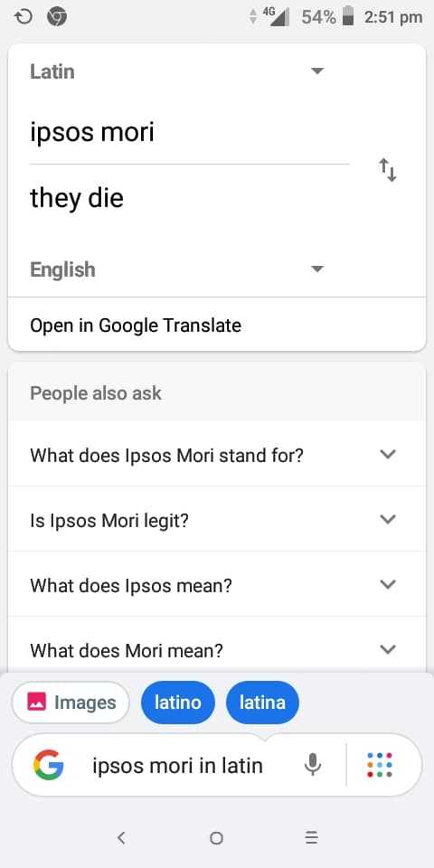434x868 pixels.
Task: Open in Google Translate link
Action: [x=136, y=325]
